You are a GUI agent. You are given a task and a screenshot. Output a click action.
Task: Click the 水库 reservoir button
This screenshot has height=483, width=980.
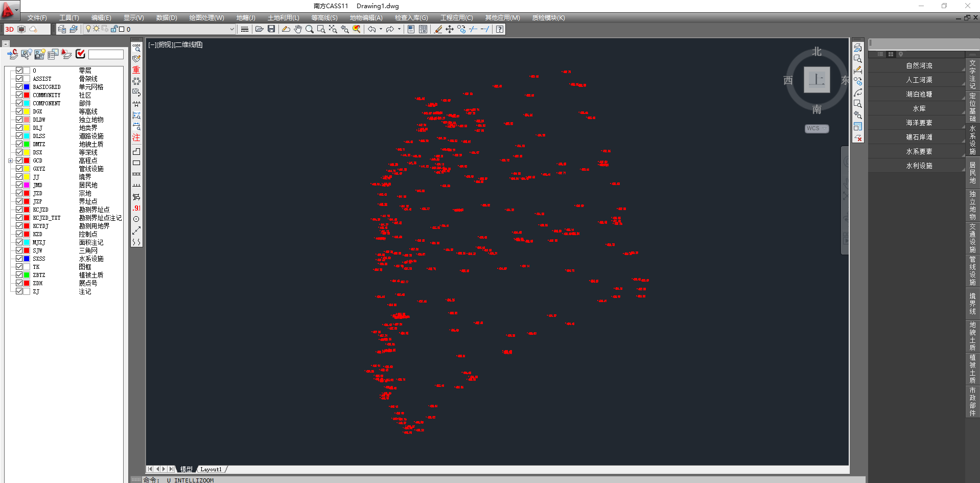coord(919,109)
